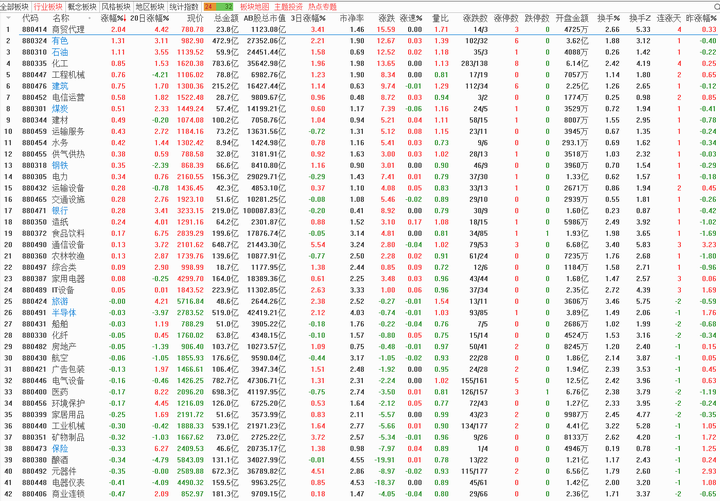Click code 880471 in the 银行 row
The height and width of the screenshot is (501, 720).
[x=34, y=211]
